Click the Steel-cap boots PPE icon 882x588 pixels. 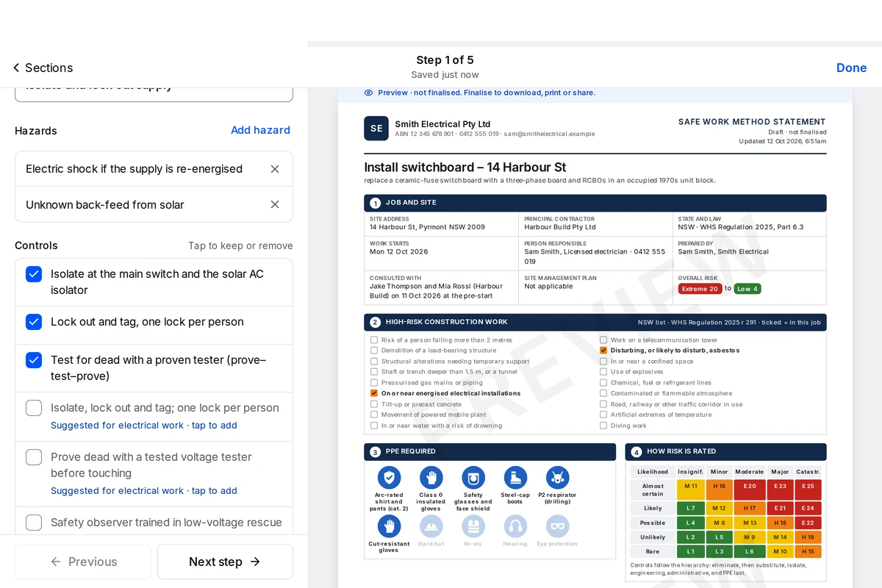(515, 478)
